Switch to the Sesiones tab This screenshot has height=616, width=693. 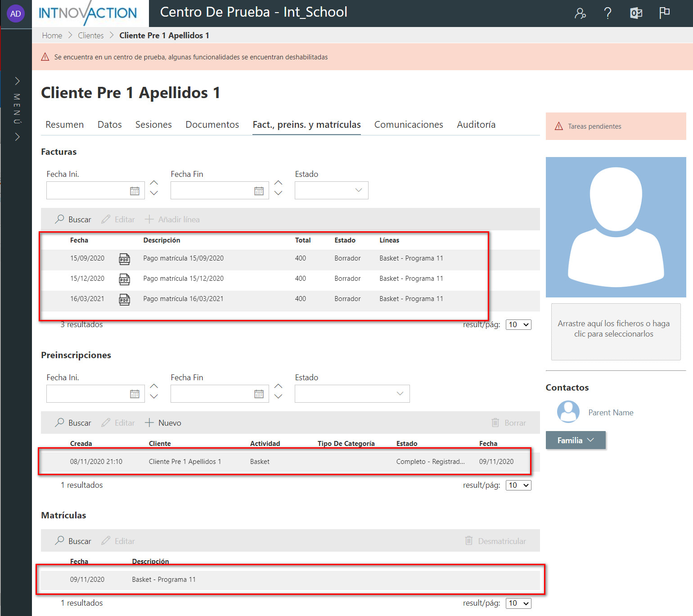tap(153, 125)
